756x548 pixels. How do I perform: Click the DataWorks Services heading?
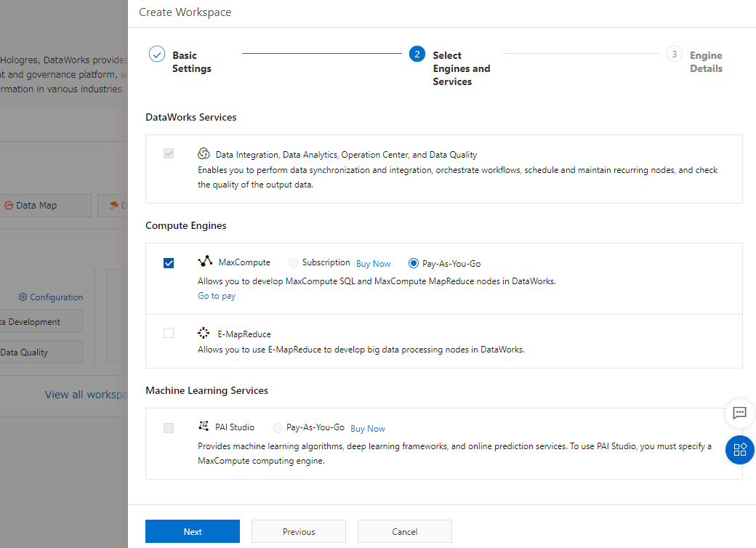click(x=191, y=117)
